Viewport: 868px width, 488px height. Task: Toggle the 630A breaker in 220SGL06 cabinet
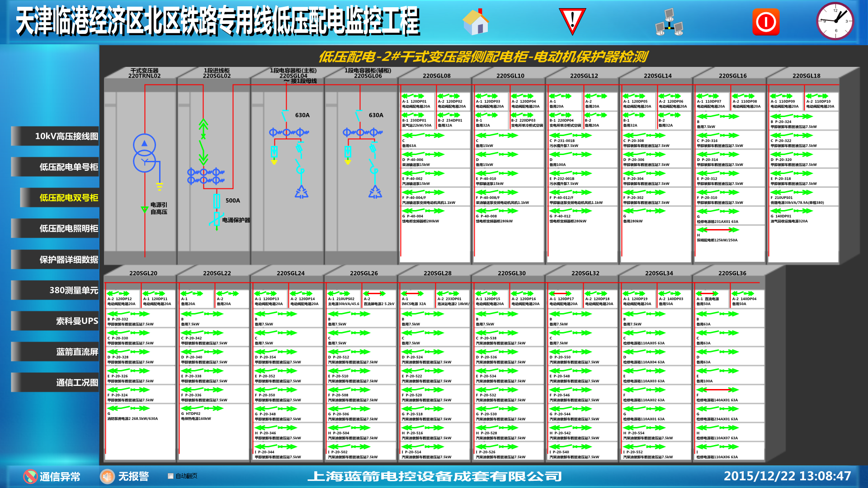click(359, 116)
